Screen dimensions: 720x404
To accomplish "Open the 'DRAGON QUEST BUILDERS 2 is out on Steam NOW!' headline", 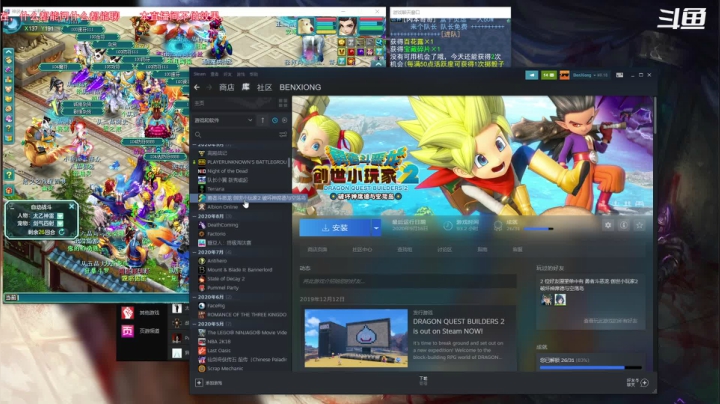I will coord(458,326).
